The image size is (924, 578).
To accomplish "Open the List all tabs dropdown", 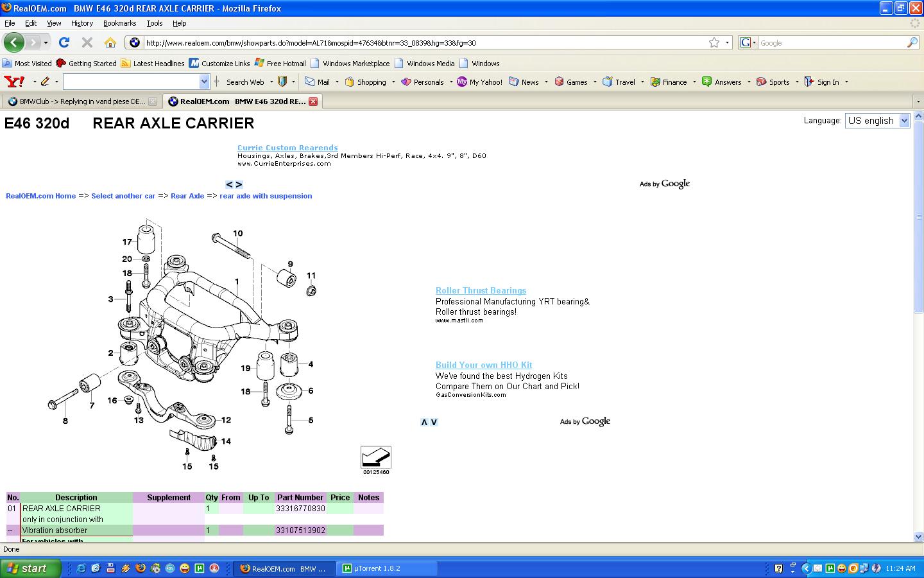I will pyautogui.click(x=918, y=101).
